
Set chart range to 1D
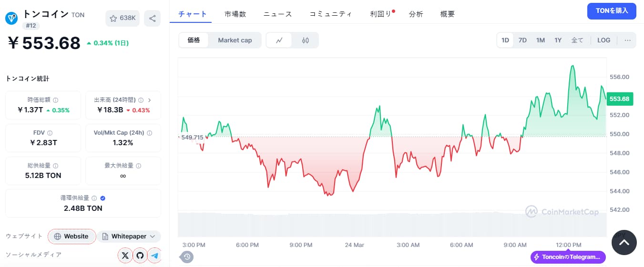tap(505, 40)
